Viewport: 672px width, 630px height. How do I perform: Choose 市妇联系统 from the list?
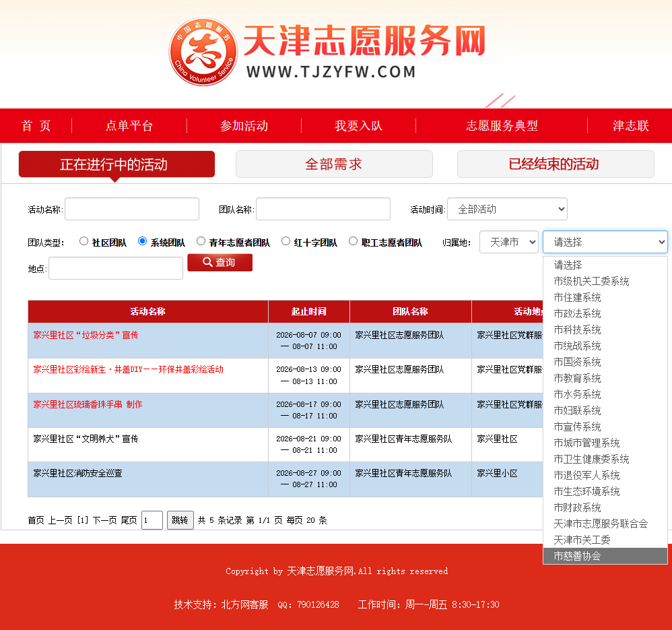coord(605,411)
